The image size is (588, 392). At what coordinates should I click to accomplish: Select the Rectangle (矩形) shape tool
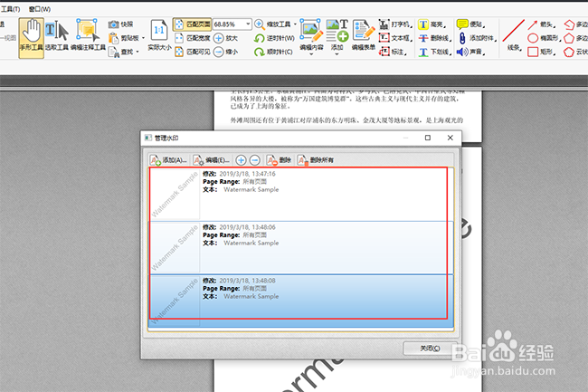542,52
